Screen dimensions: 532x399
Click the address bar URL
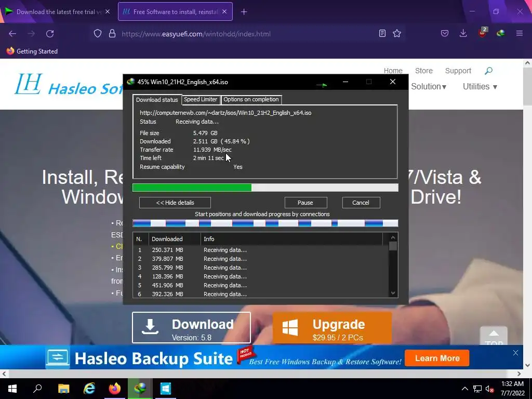[x=196, y=34]
